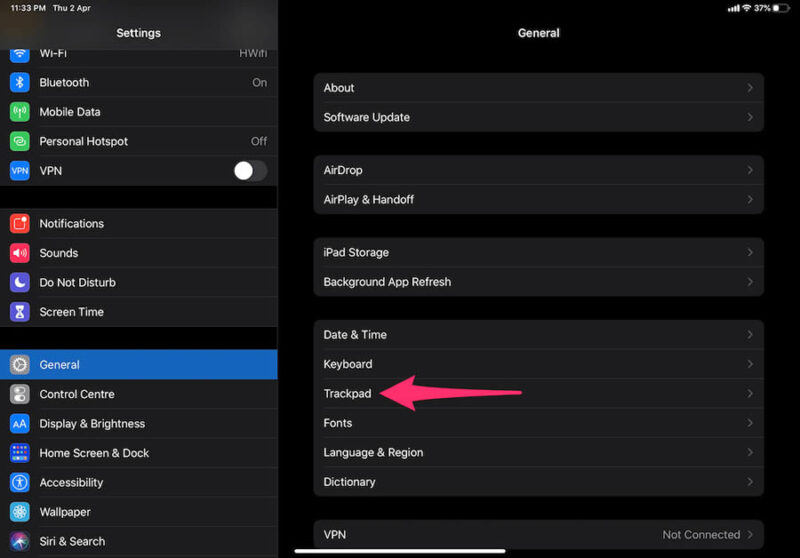Open Keyboard settings
Viewport: 800px width, 558px height.
[x=348, y=364]
